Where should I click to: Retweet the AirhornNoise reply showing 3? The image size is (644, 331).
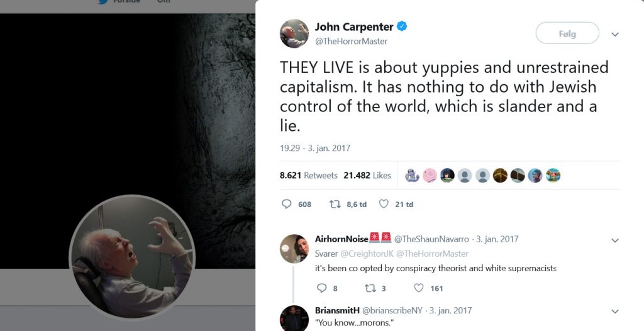(x=370, y=288)
